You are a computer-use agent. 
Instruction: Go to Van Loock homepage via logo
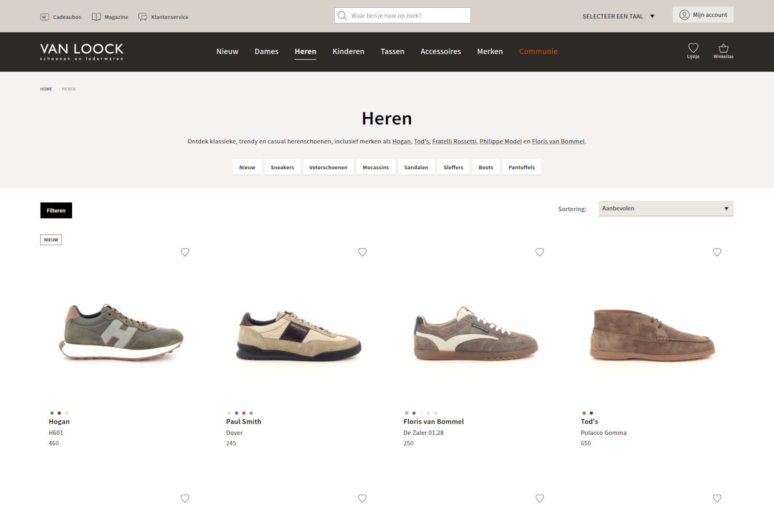click(82, 52)
